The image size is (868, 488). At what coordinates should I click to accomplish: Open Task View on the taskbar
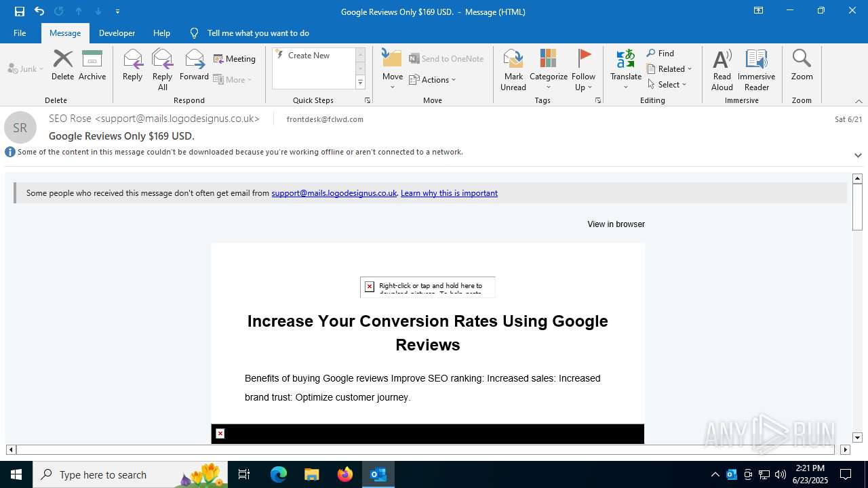(x=244, y=474)
